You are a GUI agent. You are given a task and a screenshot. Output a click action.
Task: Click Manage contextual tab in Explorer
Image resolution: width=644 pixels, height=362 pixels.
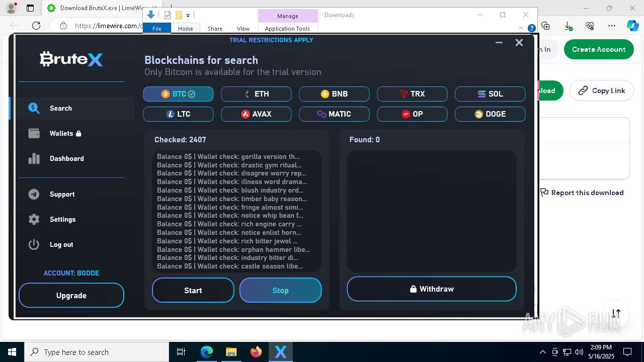pyautogui.click(x=288, y=16)
